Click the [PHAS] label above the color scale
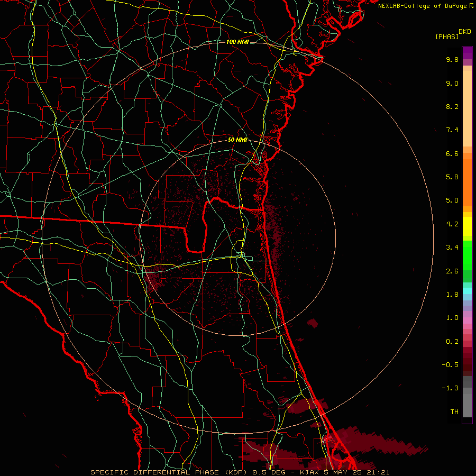The height and width of the screenshot is (476, 476). click(x=447, y=36)
